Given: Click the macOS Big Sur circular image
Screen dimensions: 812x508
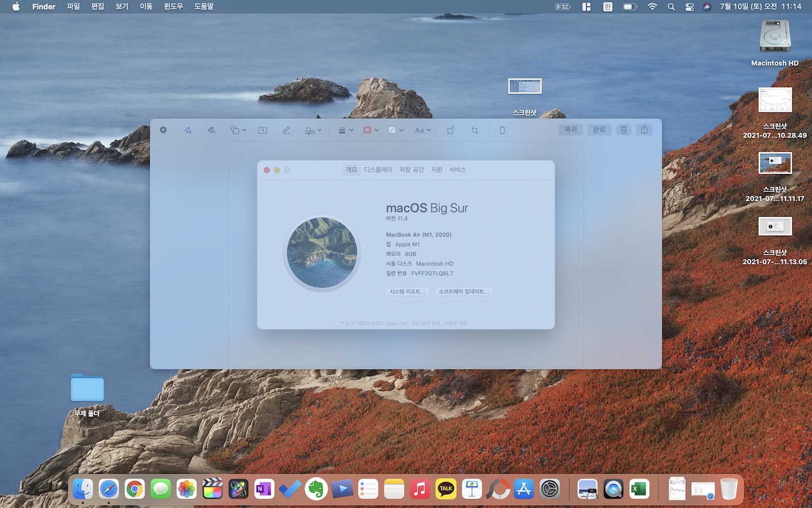Looking at the screenshot, I should pyautogui.click(x=322, y=253).
